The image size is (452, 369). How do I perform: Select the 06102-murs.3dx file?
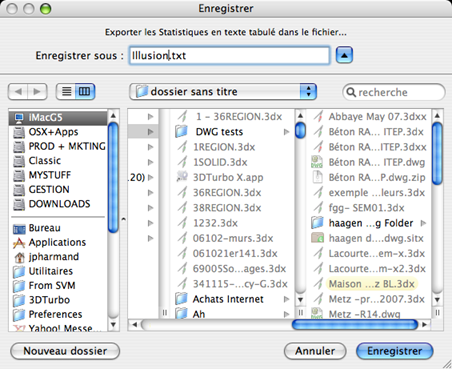[225, 238]
